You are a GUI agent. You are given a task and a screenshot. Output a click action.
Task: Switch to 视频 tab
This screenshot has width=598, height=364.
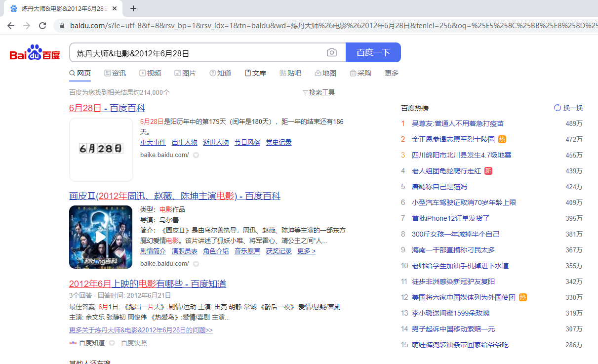tap(150, 73)
